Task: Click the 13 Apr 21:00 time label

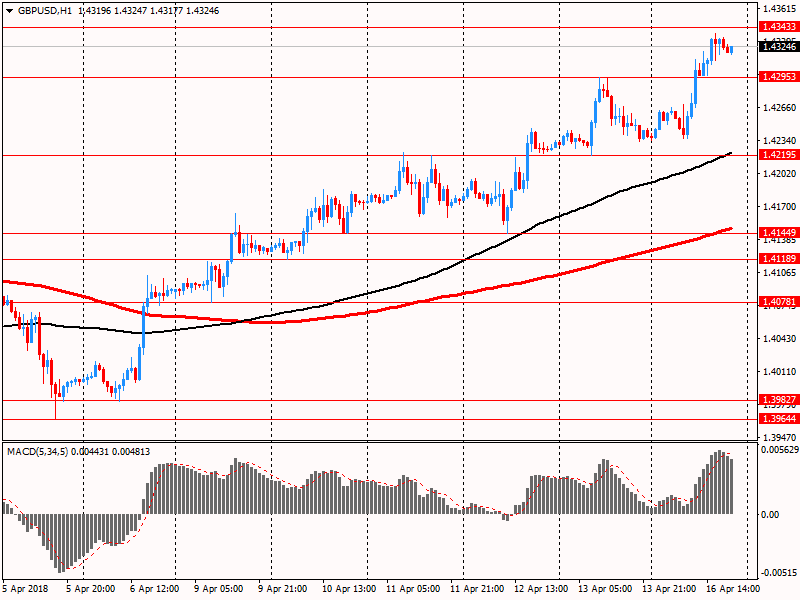Action: 669,589
